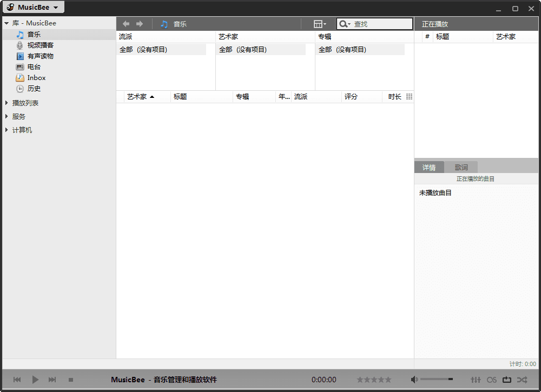Collapse the 库 - MusicBee library tree
The height and width of the screenshot is (392, 541).
tap(6, 23)
